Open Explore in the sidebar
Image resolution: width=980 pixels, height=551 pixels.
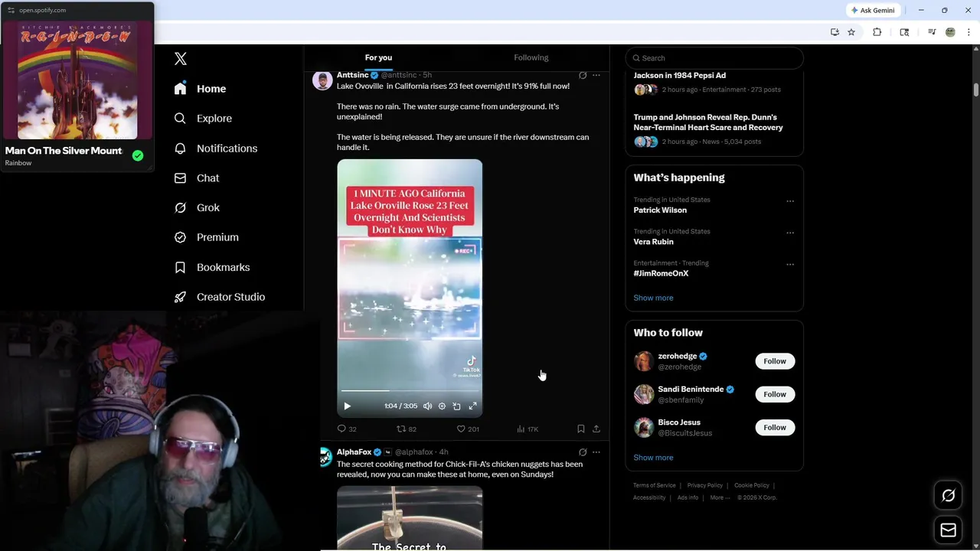[x=203, y=119]
